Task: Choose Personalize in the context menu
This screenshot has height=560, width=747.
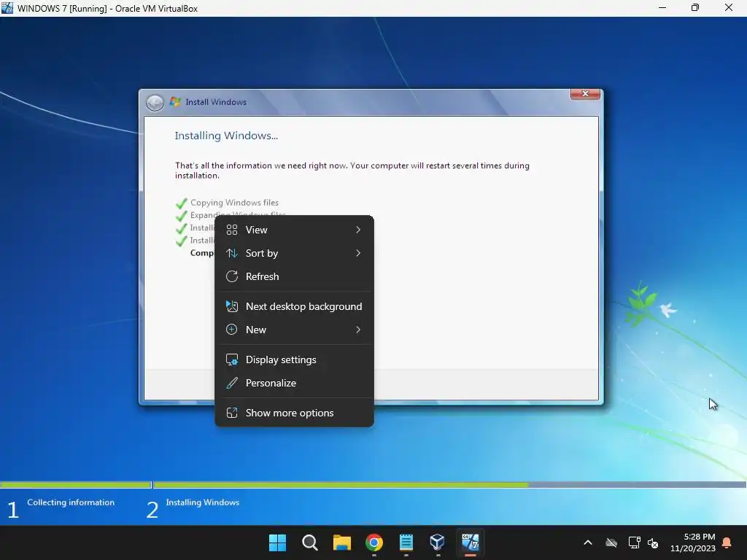Action: pos(294,384)
